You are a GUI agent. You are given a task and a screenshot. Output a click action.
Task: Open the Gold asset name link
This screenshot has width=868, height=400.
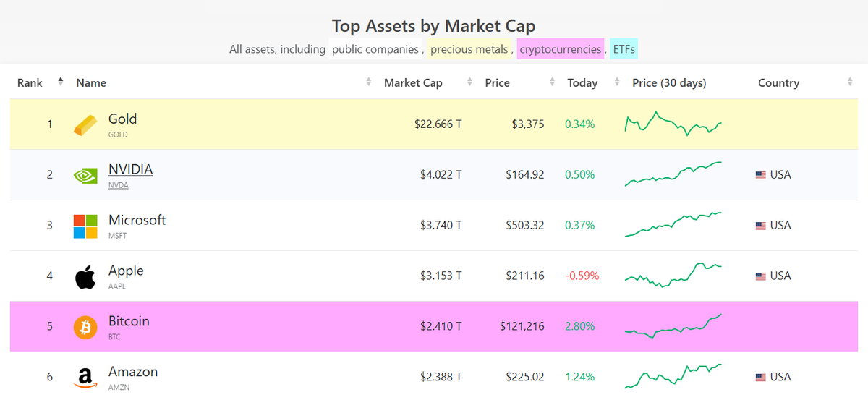pyautogui.click(x=122, y=119)
